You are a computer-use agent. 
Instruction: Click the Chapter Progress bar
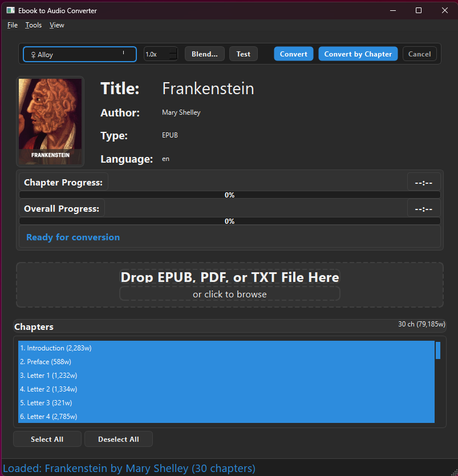click(229, 195)
